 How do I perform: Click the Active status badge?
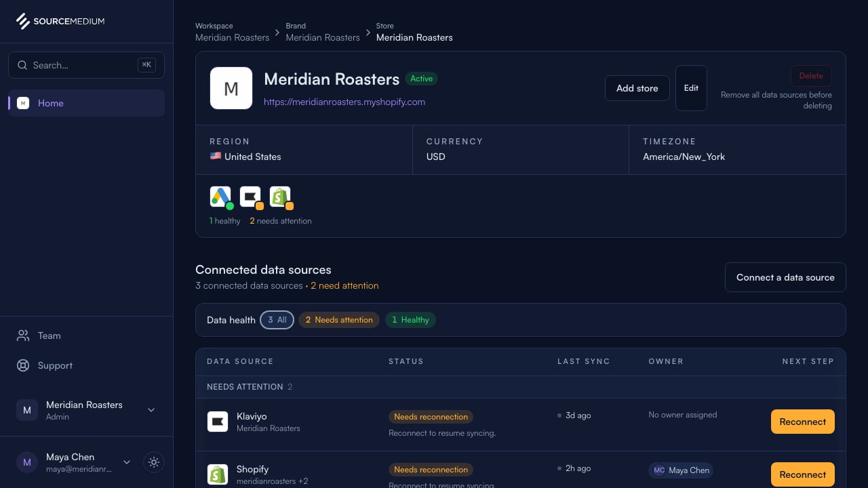coord(421,79)
